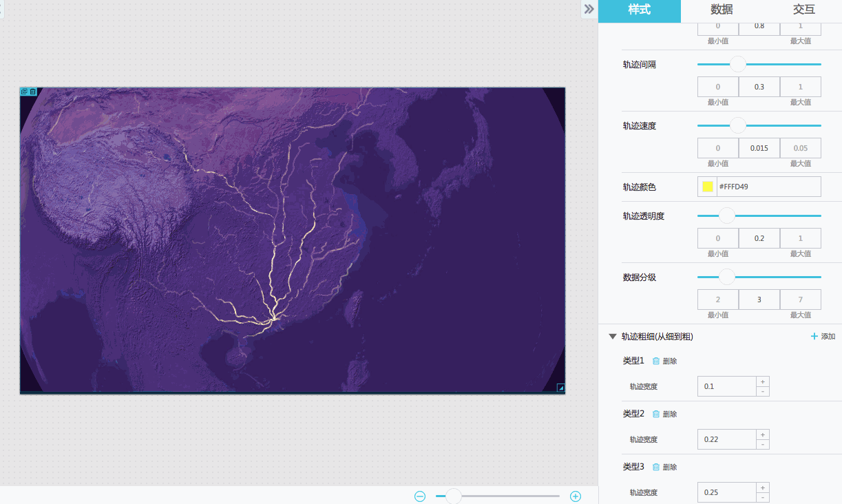Delete the map widget with trash icon
This screenshot has width=842, height=504.
point(32,92)
